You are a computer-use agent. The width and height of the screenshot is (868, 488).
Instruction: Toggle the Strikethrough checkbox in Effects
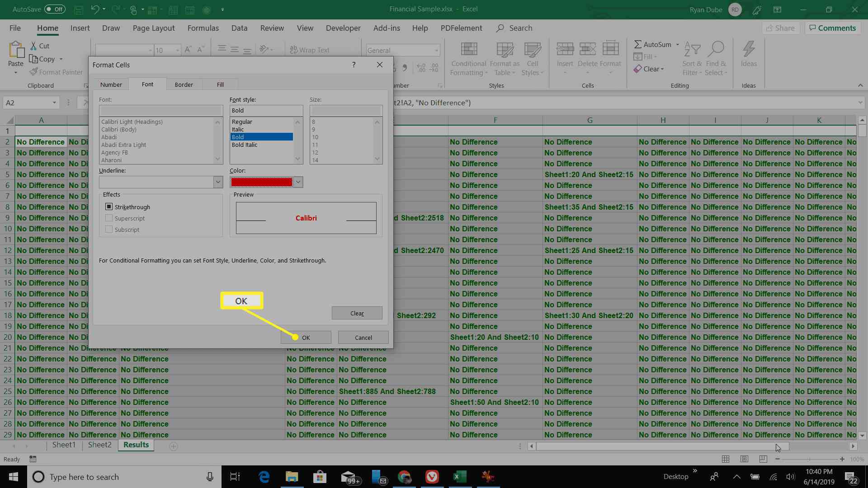[x=108, y=207]
